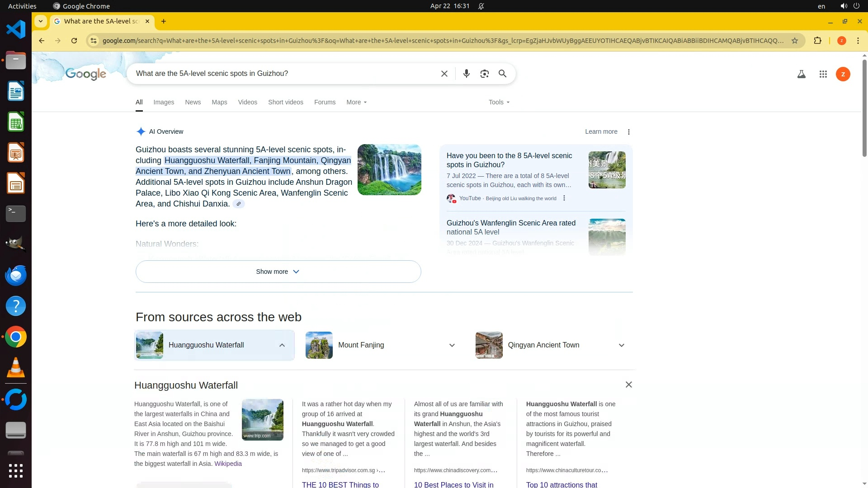The width and height of the screenshot is (868, 488).
Task: Expand the Qingyan Ancient Town card
Action: click(x=621, y=345)
